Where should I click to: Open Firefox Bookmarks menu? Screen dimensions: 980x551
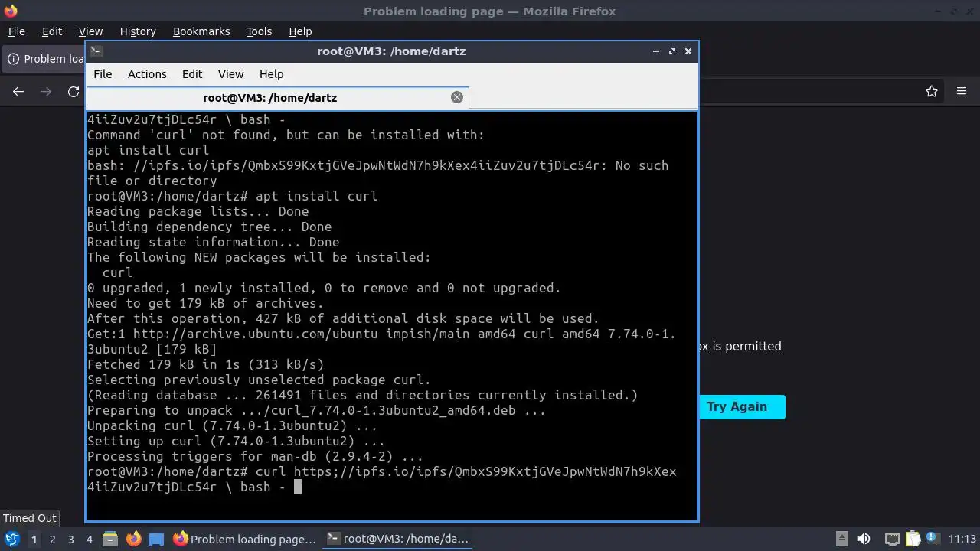tap(201, 31)
